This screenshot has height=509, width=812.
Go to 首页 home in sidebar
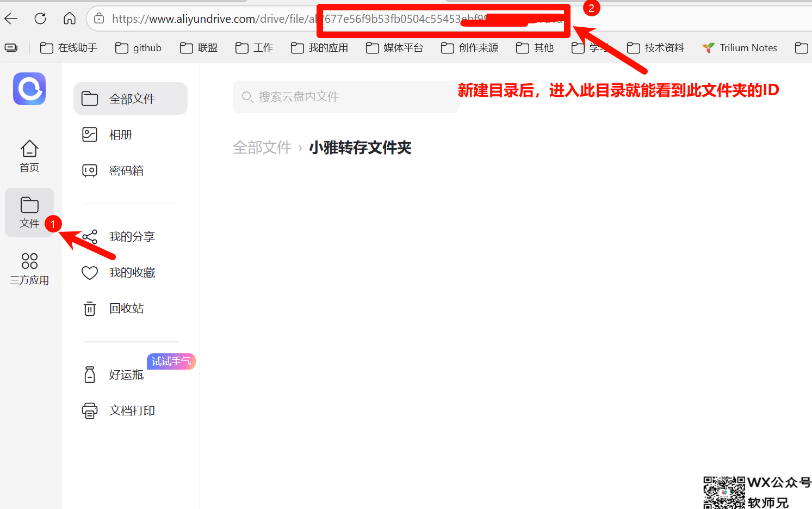point(29,156)
